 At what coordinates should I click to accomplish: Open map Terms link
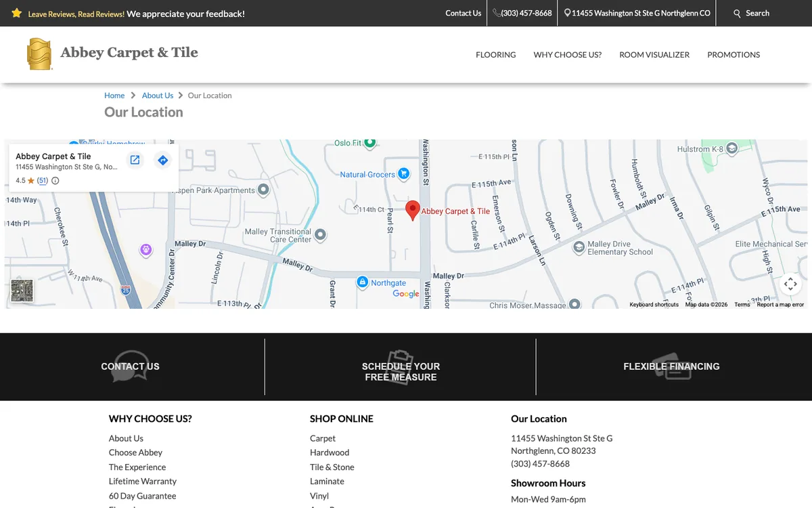[742, 305]
